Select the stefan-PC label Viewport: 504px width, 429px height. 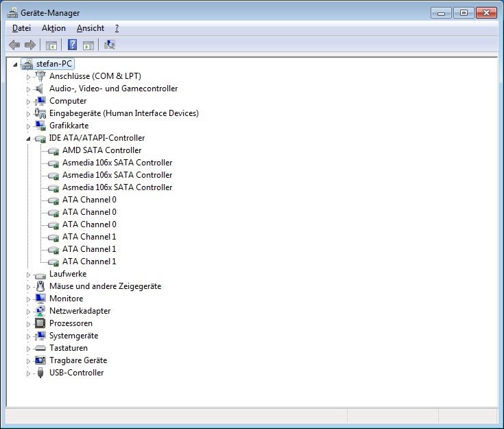(54, 64)
